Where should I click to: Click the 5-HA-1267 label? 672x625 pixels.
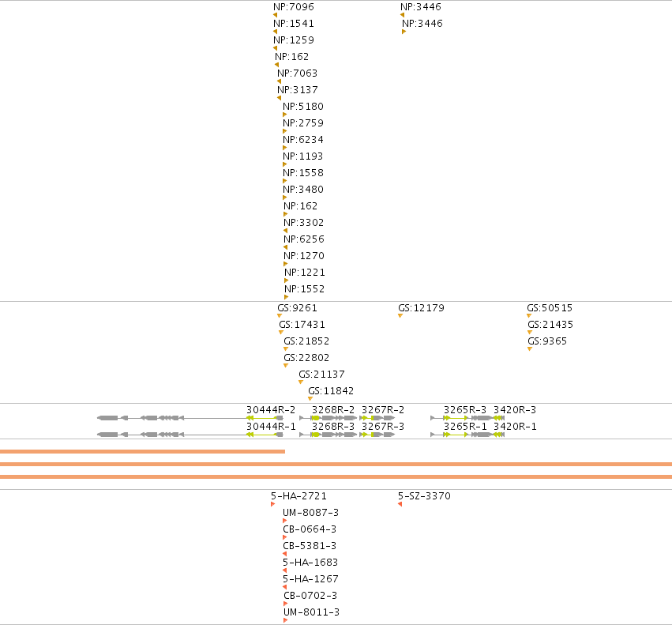[x=310, y=578]
